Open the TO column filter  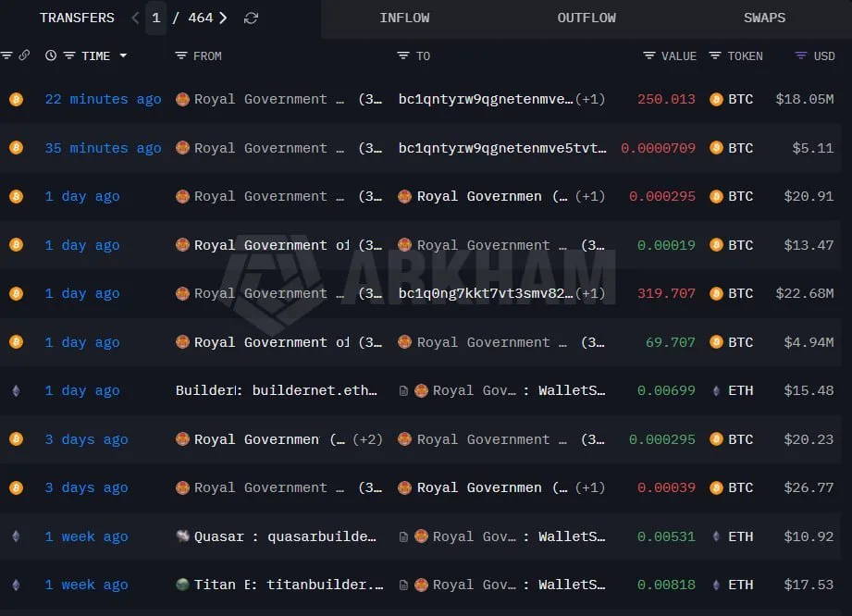[x=402, y=55]
